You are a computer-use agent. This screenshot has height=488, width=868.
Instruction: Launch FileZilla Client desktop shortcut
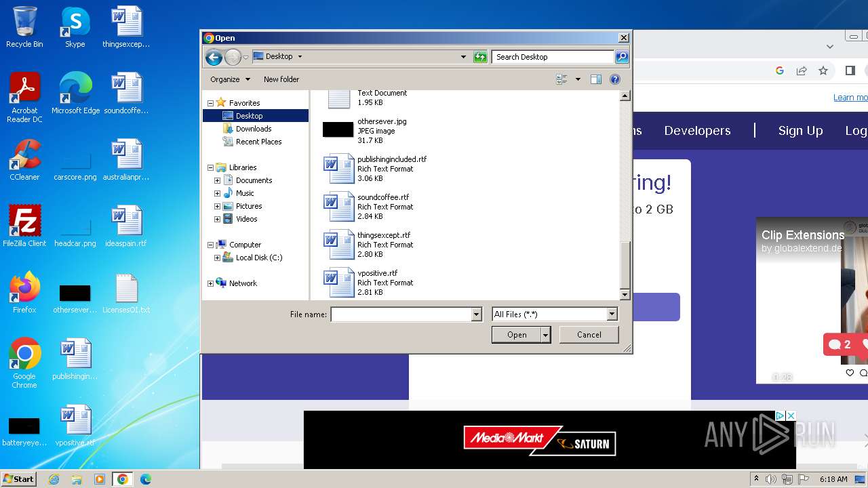point(24,226)
